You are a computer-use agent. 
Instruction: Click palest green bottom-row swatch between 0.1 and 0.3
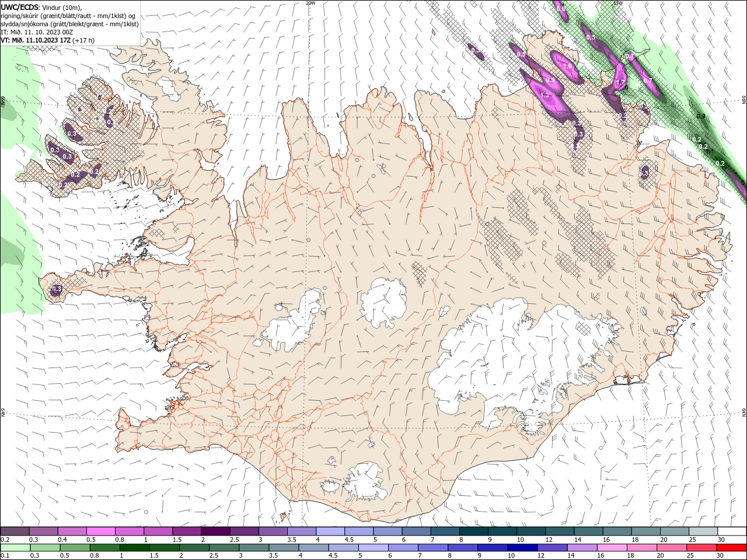[15, 548]
